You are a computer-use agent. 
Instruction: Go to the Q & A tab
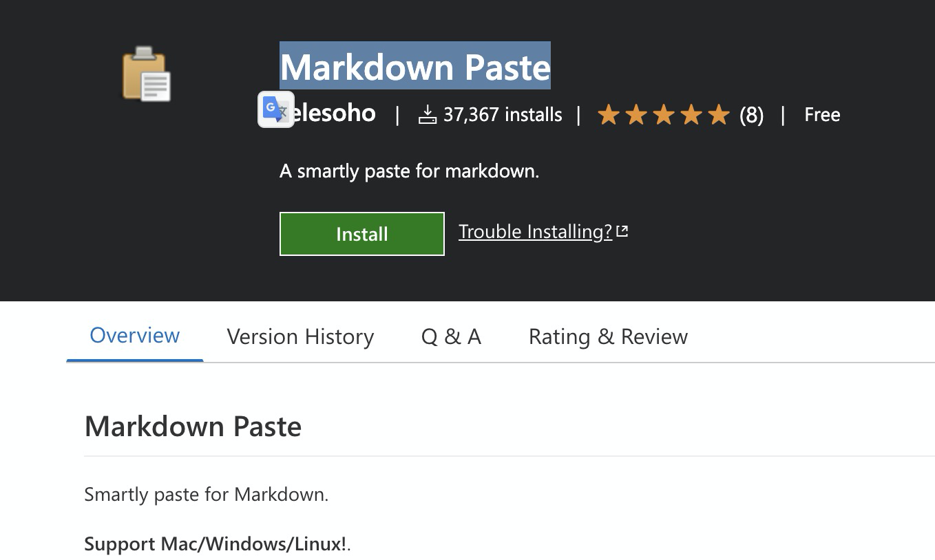tap(451, 336)
